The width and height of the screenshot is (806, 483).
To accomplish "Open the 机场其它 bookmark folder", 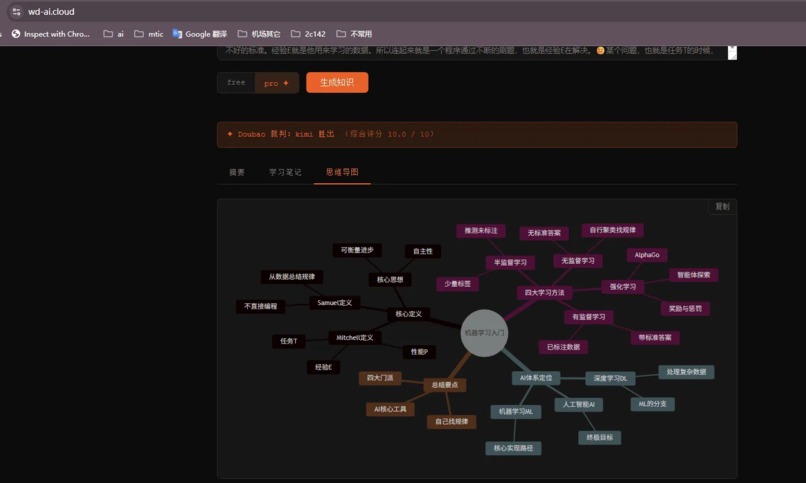I will [259, 34].
